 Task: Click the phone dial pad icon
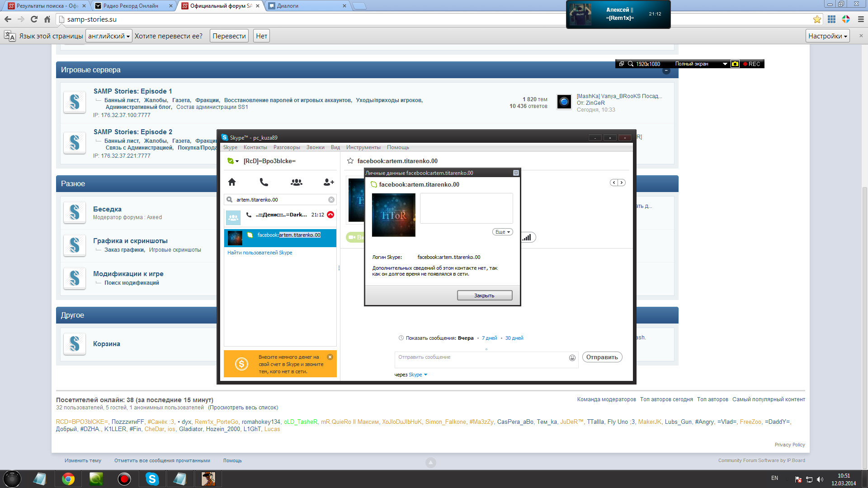(x=264, y=182)
